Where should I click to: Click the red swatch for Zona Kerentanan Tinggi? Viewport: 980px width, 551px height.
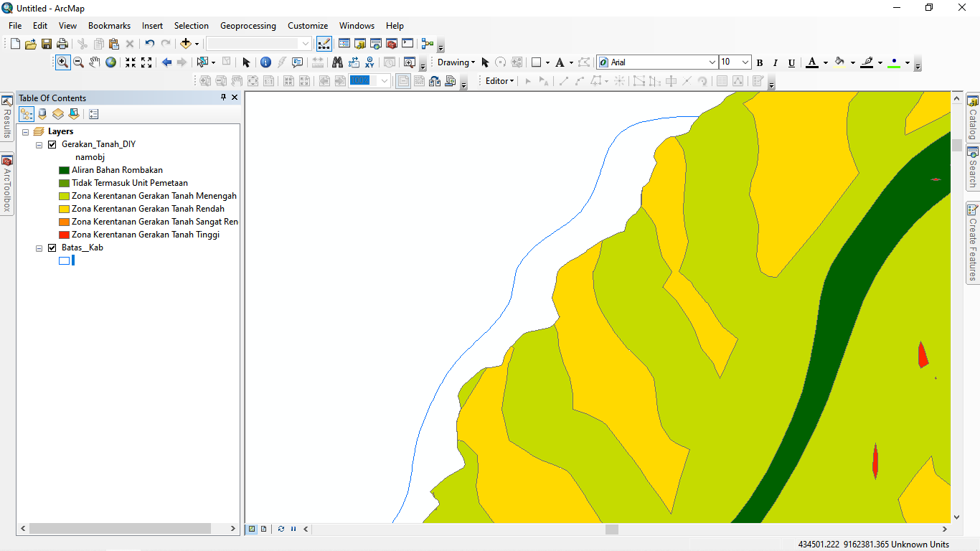pyautogui.click(x=64, y=235)
